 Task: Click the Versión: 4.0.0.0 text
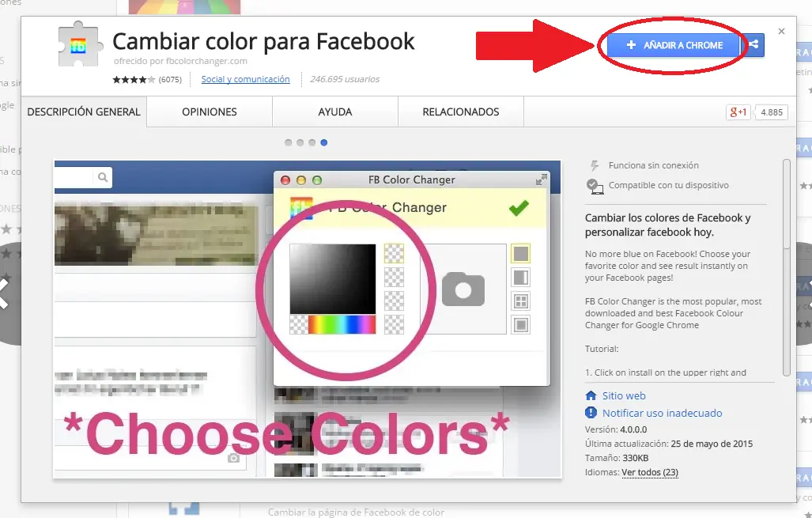coord(616,429)
